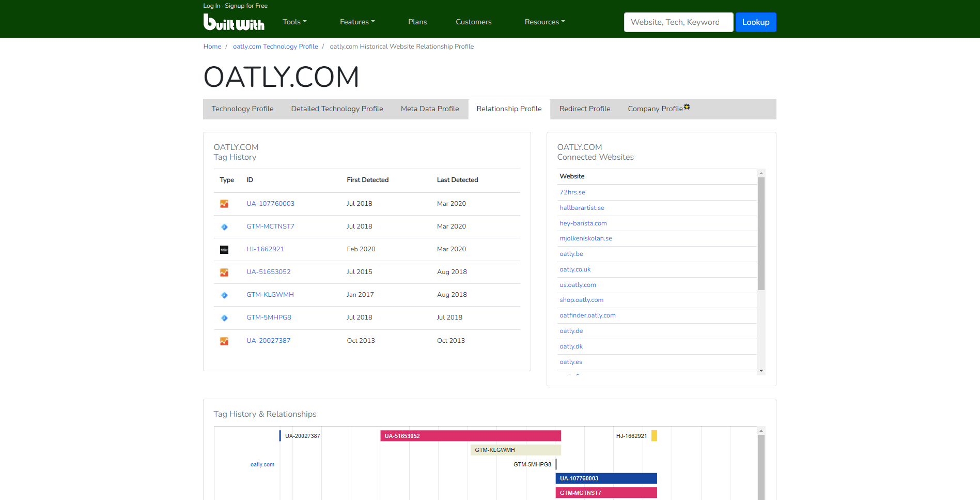The image size is (980, 500).
Task: Open connected website oatly.de
Action: tap(571, 331)
